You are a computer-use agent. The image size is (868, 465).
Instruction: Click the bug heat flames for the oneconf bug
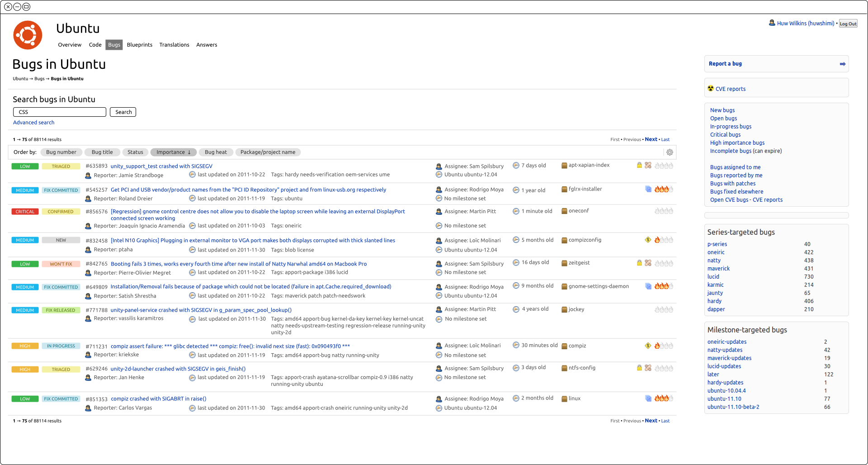point(664,211)
